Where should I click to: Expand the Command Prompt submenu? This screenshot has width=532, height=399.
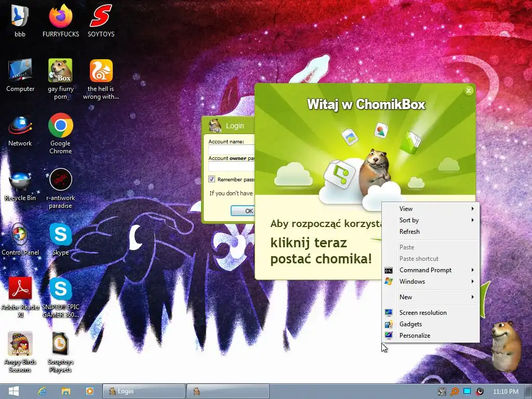point(431,270)
